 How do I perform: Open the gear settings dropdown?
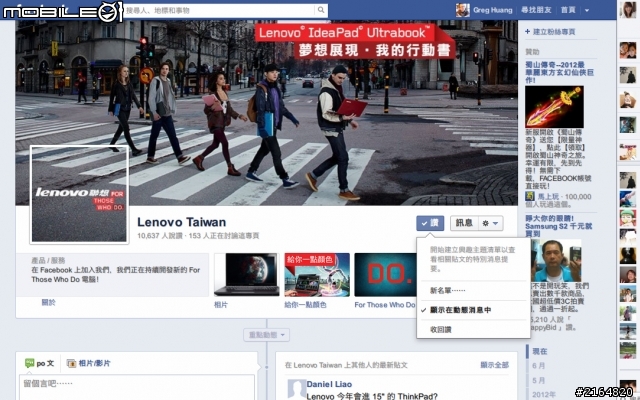click(x=490, y=223)
